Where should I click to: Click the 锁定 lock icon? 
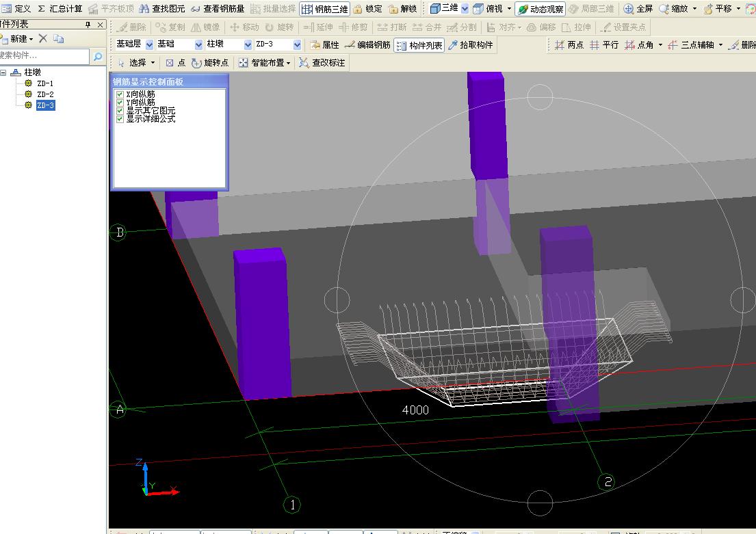(x=367, y=9)
